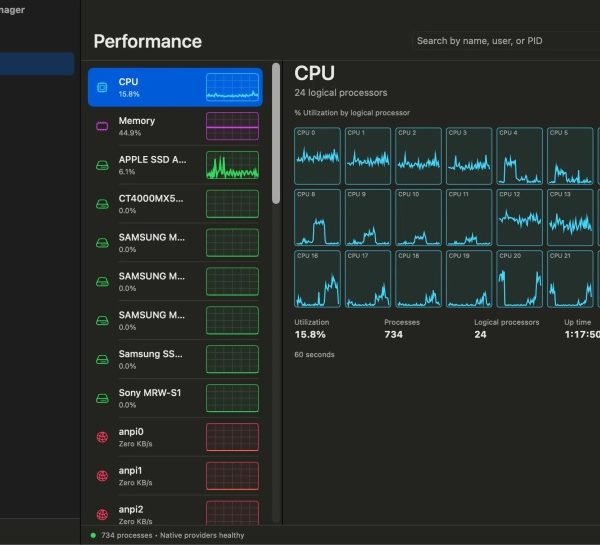600x545 pixels.
Task: Click the anpi1 network globe icon
Action: pos(102,476)
